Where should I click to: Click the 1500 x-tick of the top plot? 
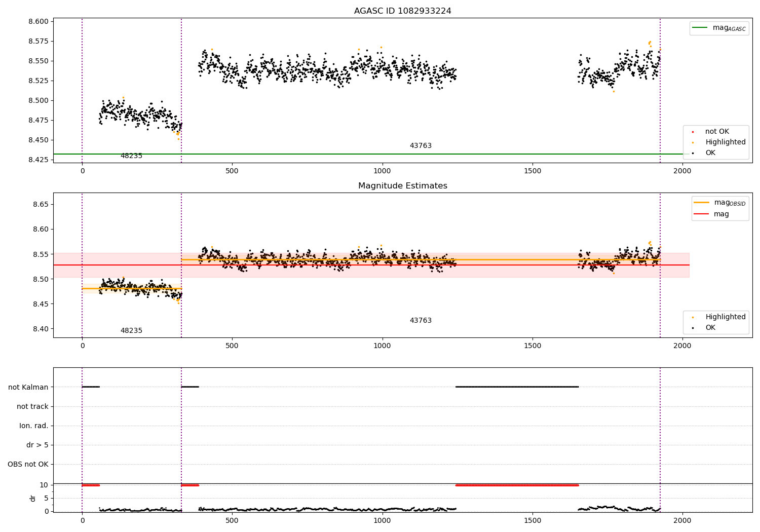tap(533, 171)
